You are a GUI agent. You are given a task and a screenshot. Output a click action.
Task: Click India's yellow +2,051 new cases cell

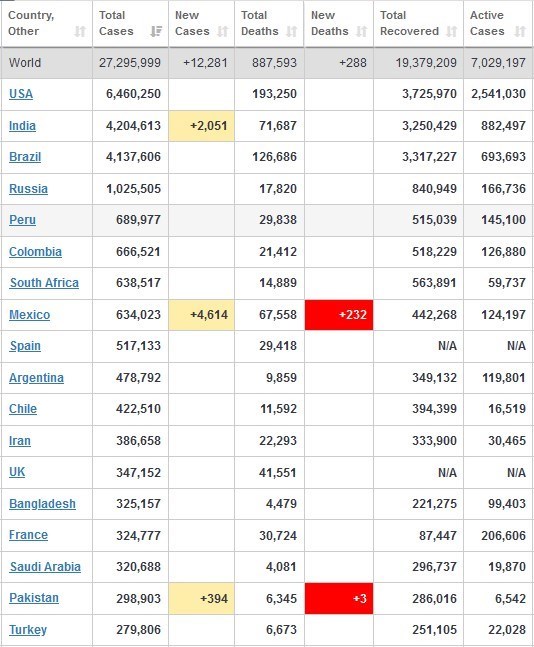coord(201,125)
